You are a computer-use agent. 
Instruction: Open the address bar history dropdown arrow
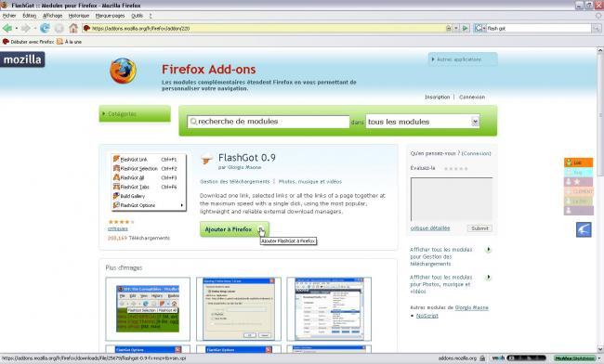tap(456, 28)
